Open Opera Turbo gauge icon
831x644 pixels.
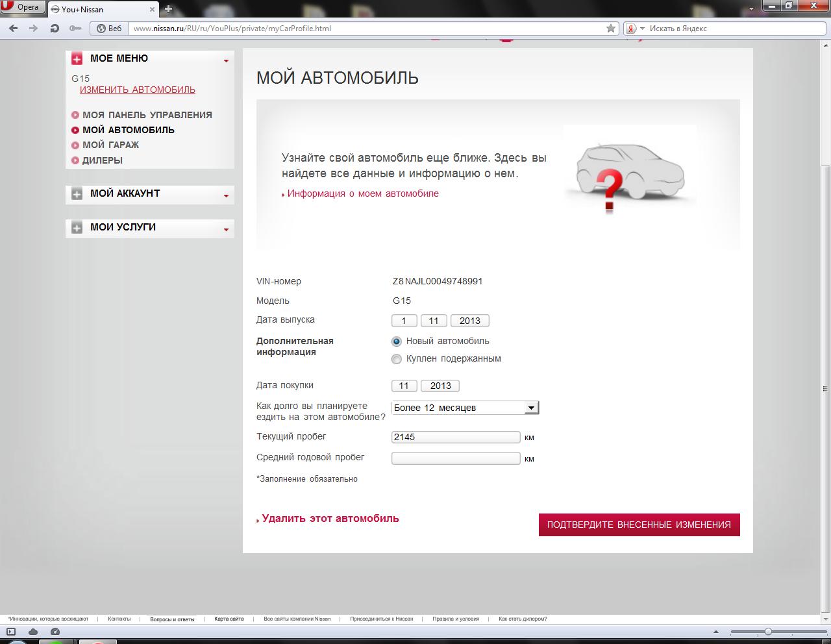tap(55, 632)
